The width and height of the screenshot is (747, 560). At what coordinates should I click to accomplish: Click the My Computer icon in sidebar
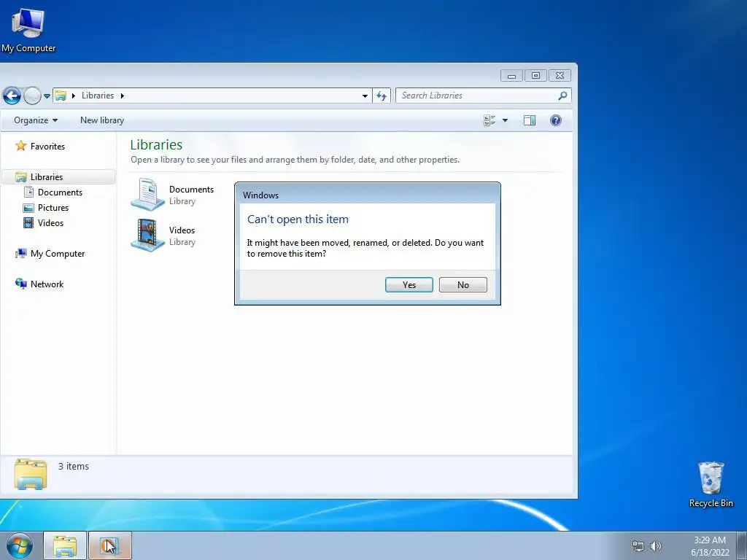click(x=21, y=253)
